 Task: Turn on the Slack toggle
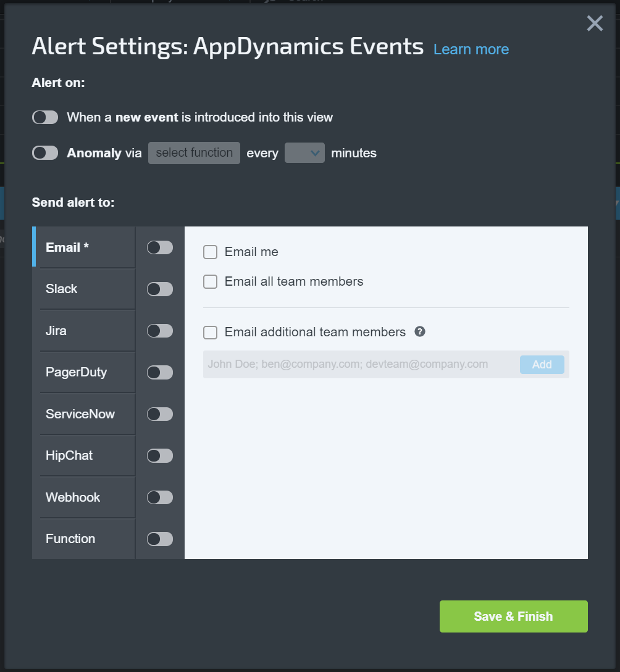click(x=160, y=289)
